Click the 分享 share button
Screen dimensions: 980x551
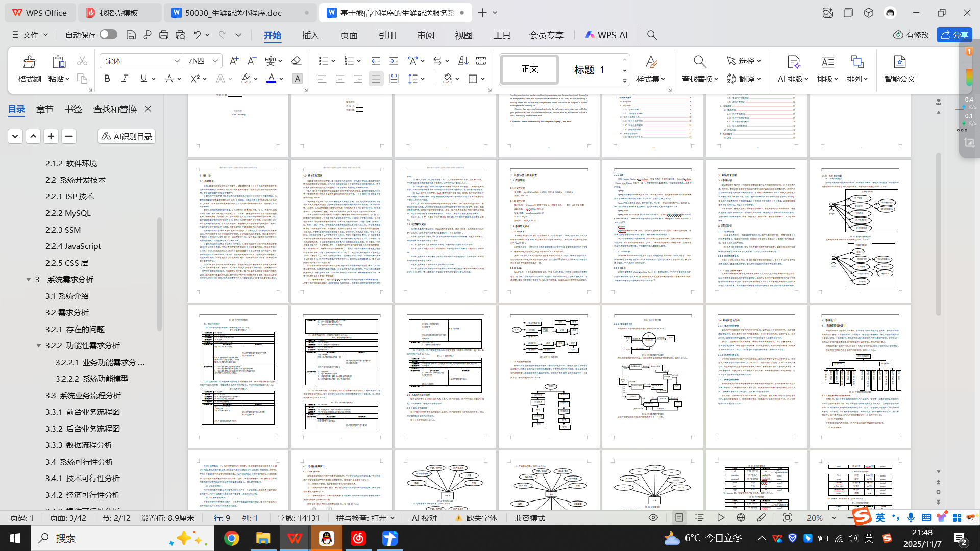point(954,35)
